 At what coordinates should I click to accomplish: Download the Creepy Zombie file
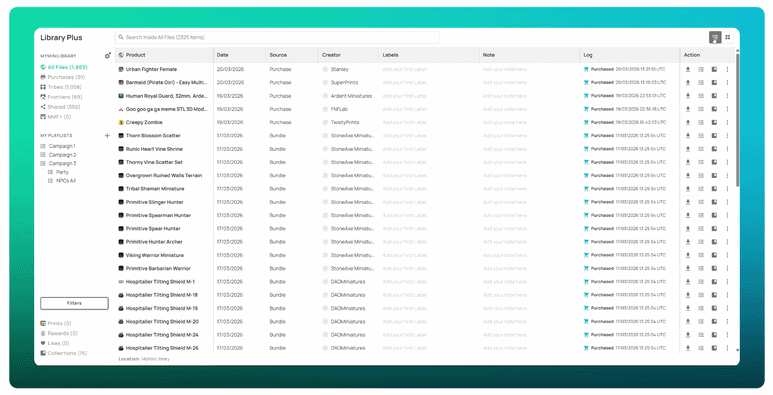point(688,122)
